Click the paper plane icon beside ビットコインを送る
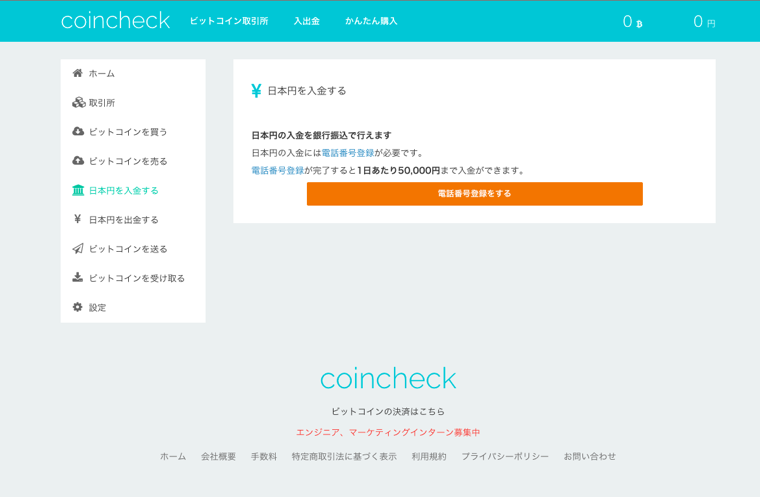 tap(78, 248)
